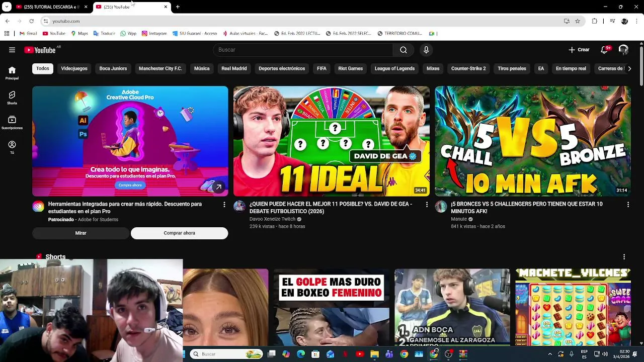Open Suscripciones in sidebar
The height and width of the screenshot is (362, 644).
click(12, 122)
